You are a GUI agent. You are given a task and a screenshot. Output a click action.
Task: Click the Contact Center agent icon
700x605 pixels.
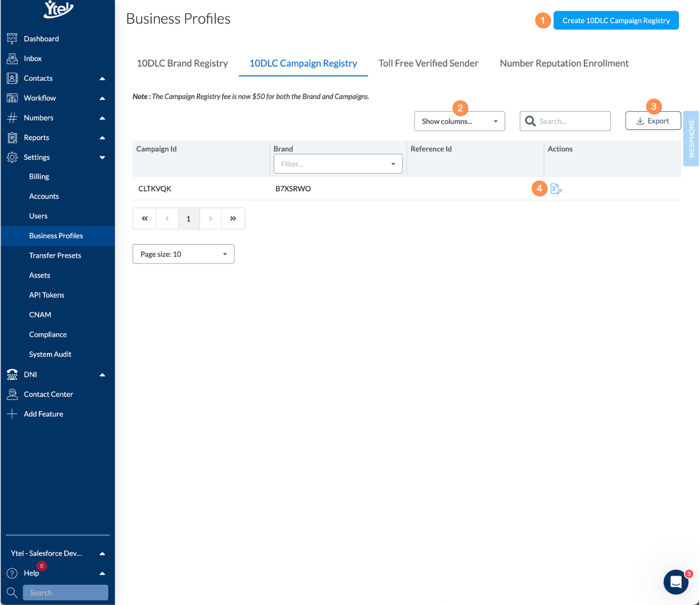(x=12, y=394)
